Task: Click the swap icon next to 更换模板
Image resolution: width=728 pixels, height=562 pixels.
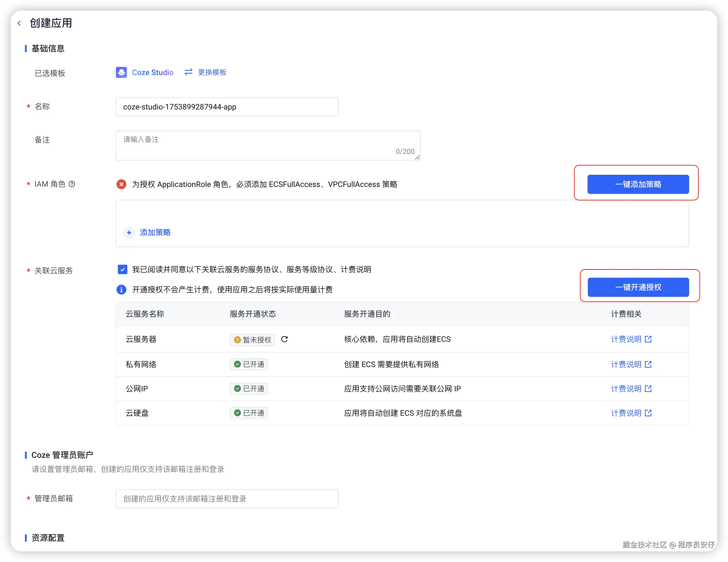Action: 188,72
